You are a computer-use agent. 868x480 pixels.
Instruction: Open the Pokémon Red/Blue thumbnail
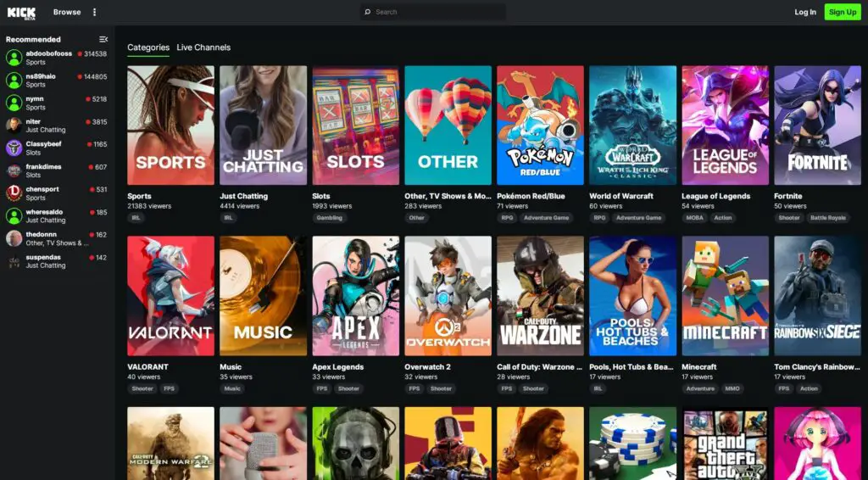tap(540, 126)
